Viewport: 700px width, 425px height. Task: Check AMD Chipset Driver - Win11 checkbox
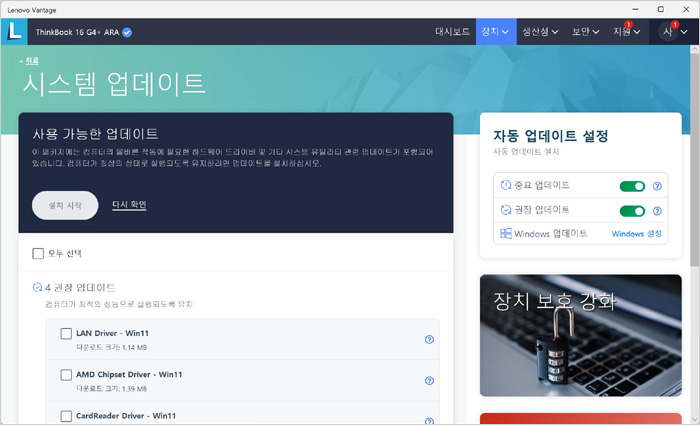point(66,375)
